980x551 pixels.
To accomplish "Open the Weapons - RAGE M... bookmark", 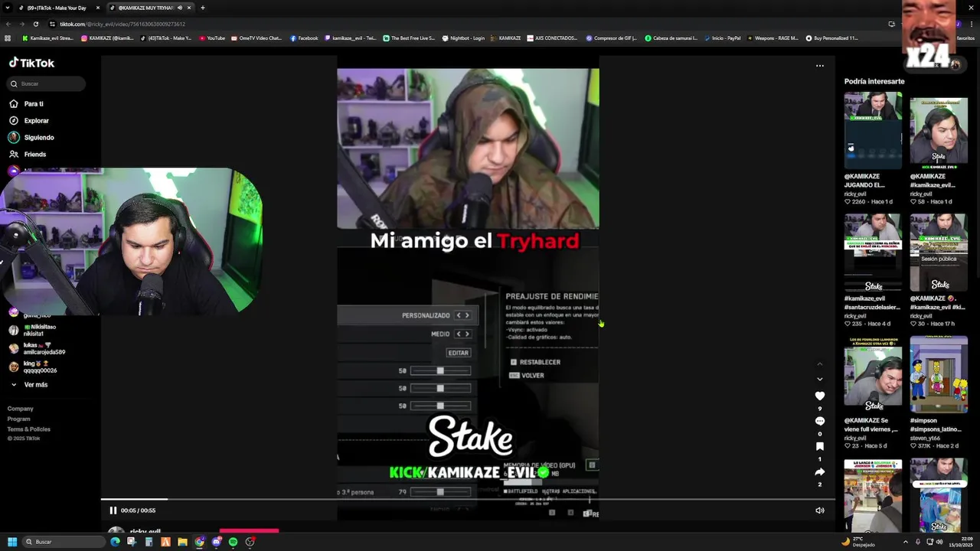I will [773, 37].
